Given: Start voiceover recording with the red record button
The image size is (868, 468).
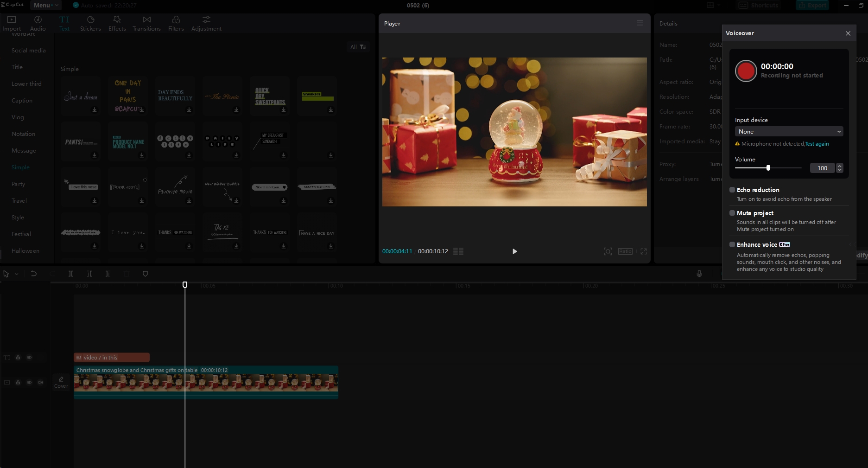Looking at the screenshot, I should tap(746, 71).
